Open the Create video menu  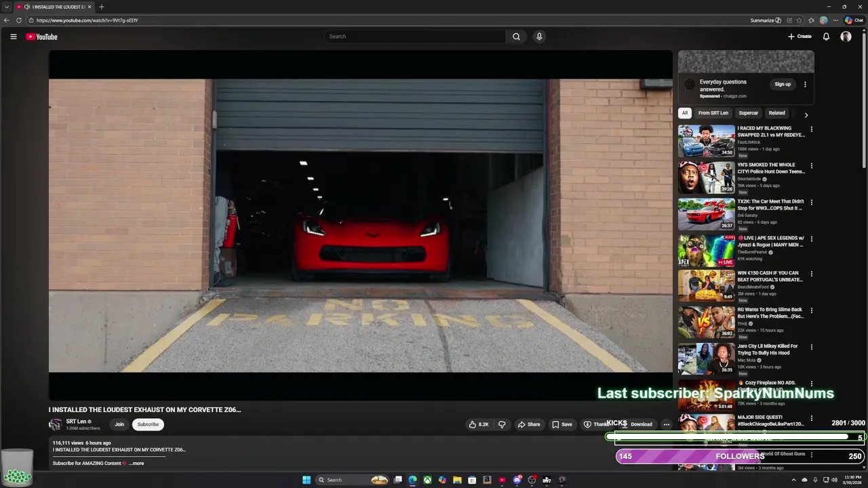click(800, 37)
